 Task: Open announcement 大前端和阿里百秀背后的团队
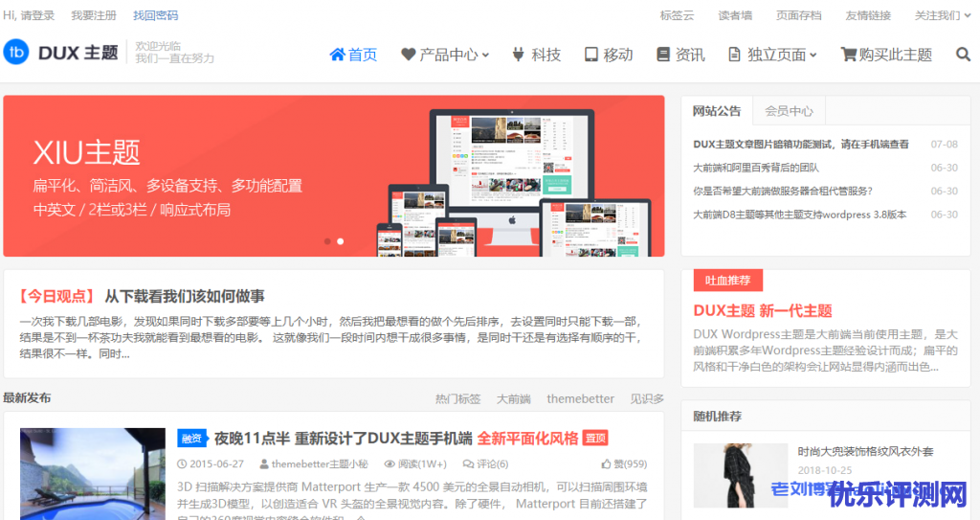[x=756, y=168]
